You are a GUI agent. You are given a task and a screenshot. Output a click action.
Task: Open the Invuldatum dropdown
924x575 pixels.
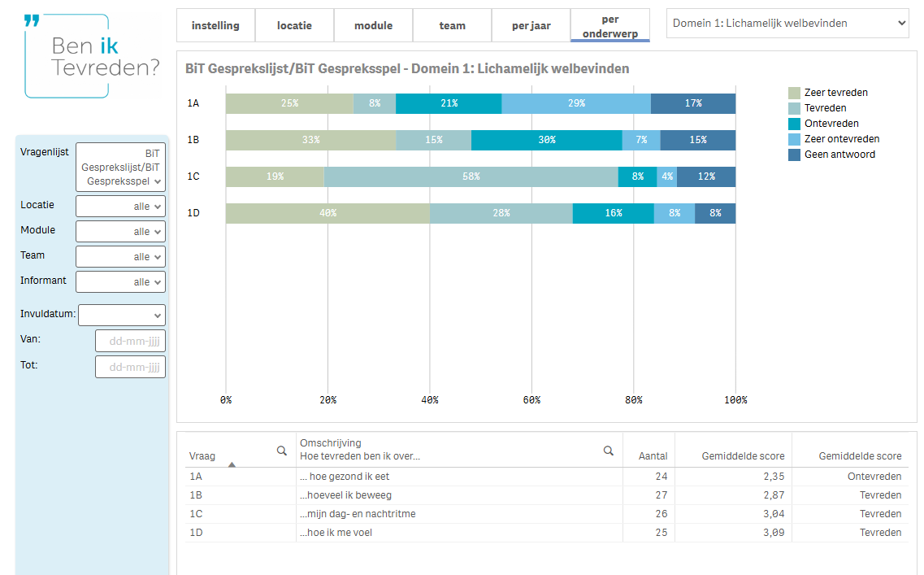point(122,315)
